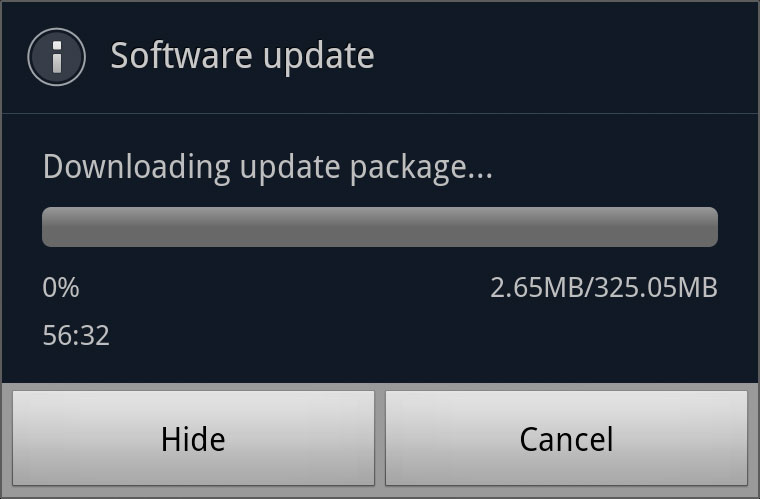760x499 pixels.
Task: Cancel the update download
Action: 566,438
